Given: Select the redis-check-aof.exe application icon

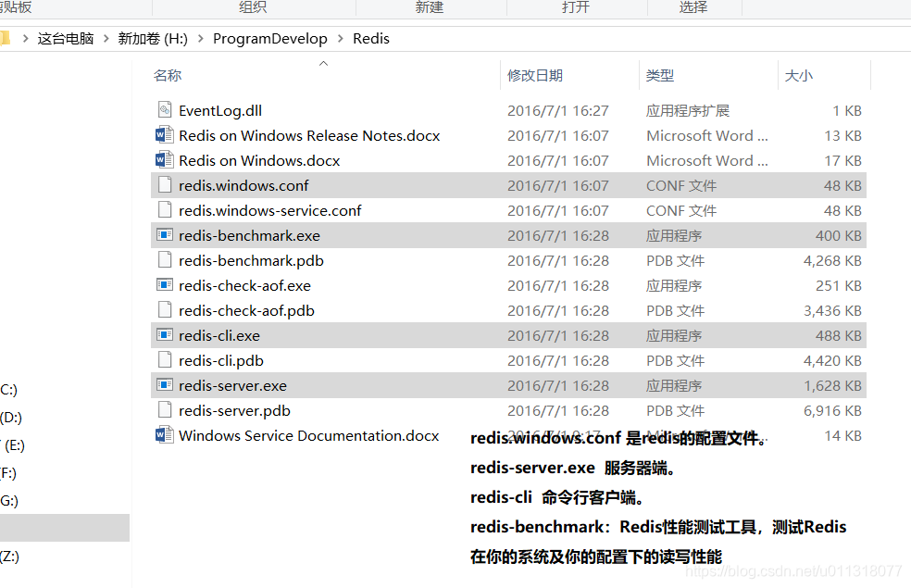Looking at the screenshot, I should pyautogui.click(x=165, y=284).
